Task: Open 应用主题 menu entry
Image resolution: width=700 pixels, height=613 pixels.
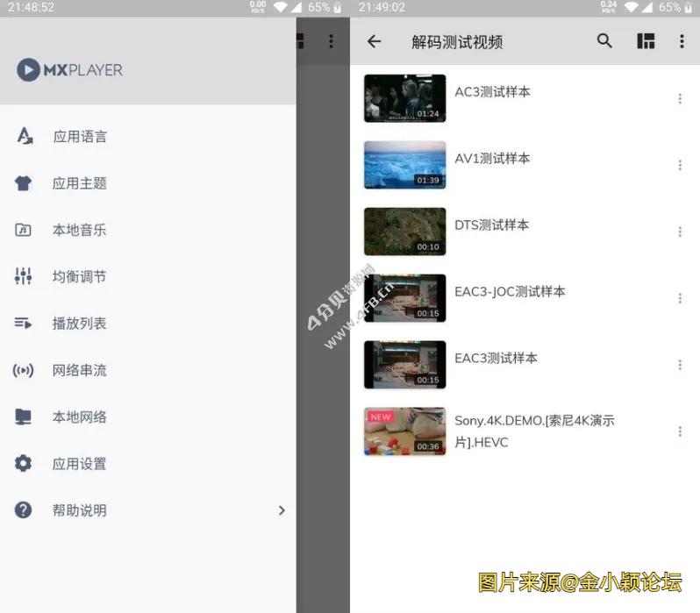Action: [x=147, y=183]
